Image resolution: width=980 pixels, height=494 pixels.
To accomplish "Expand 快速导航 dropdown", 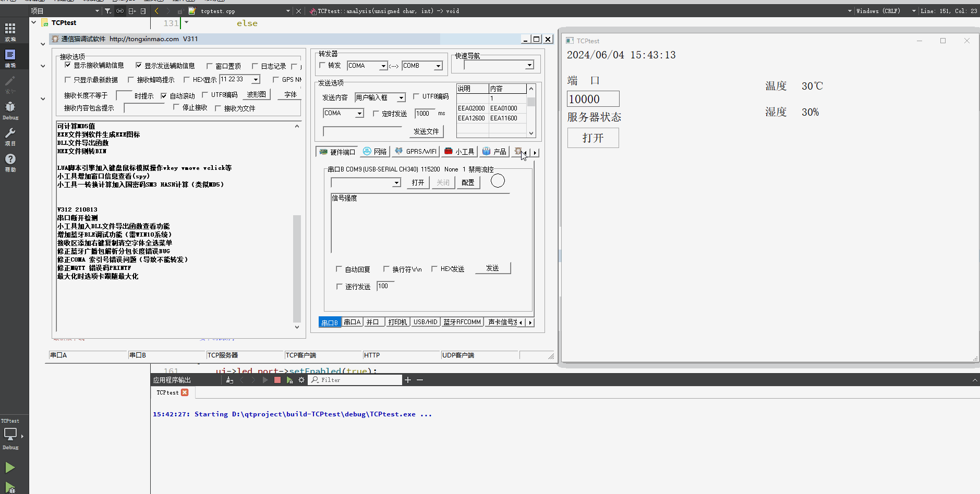I will pyautogui.click(x=529, y=65).
